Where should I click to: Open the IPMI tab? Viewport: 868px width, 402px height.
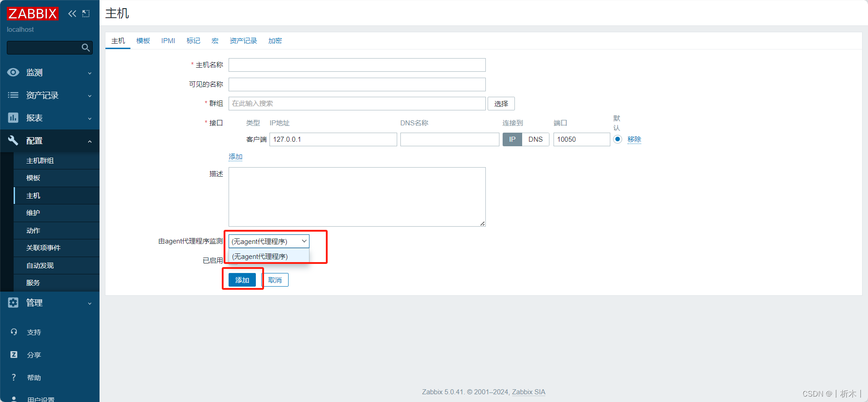168,41
